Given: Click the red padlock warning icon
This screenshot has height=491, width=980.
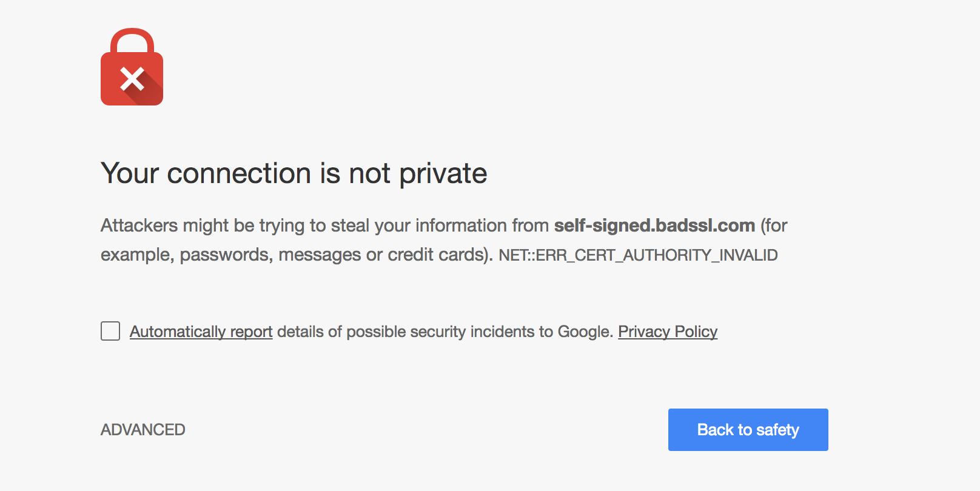Looking at the screenshot, I should pyautogui.click(x=132, y=67).
